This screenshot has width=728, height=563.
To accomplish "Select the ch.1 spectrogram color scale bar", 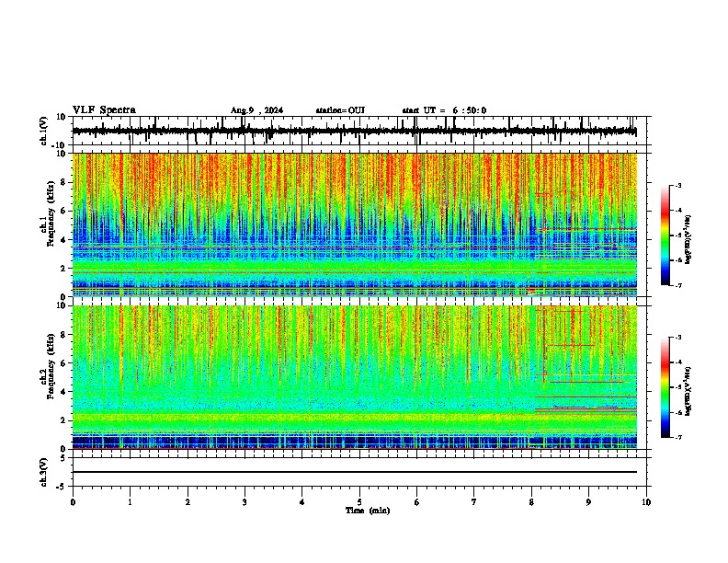I will (665, 236).
